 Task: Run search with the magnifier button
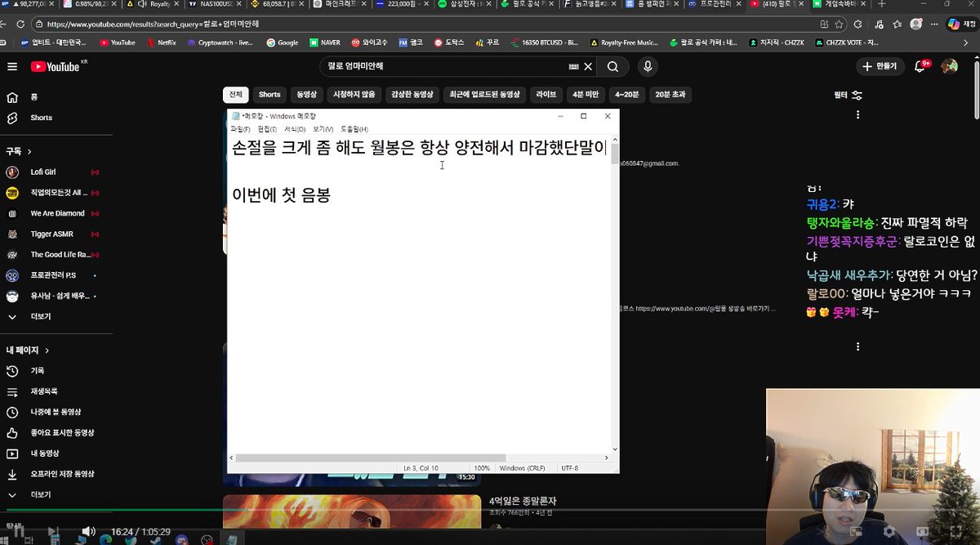click(x=612, y=66)
